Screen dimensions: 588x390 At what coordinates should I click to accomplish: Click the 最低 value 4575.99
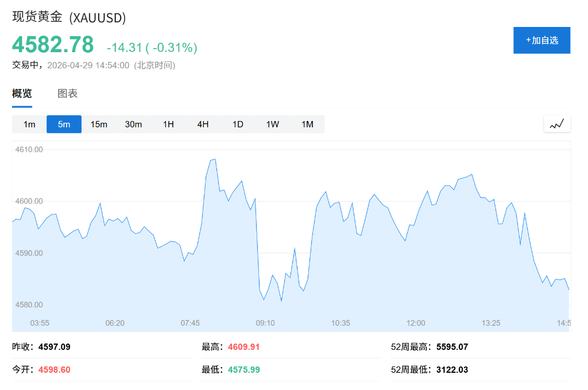pyautogui.click(x=243, y=369)
